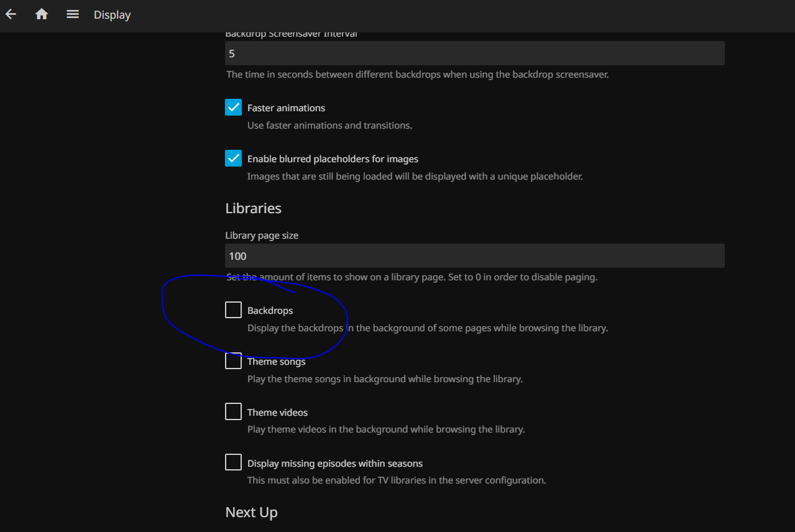This screenshot has width=795, height=532.
Task: Turn on the Theme songs checkbox
Action: (233, 361)
